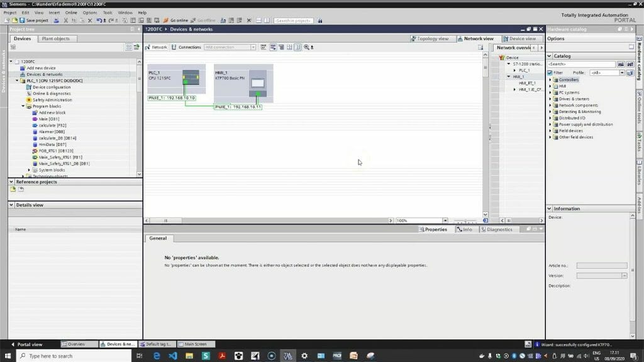This screenshot has height=362, width=644.
Task: Expand the Controllers catalog folder
Action: tap(550, 80)
